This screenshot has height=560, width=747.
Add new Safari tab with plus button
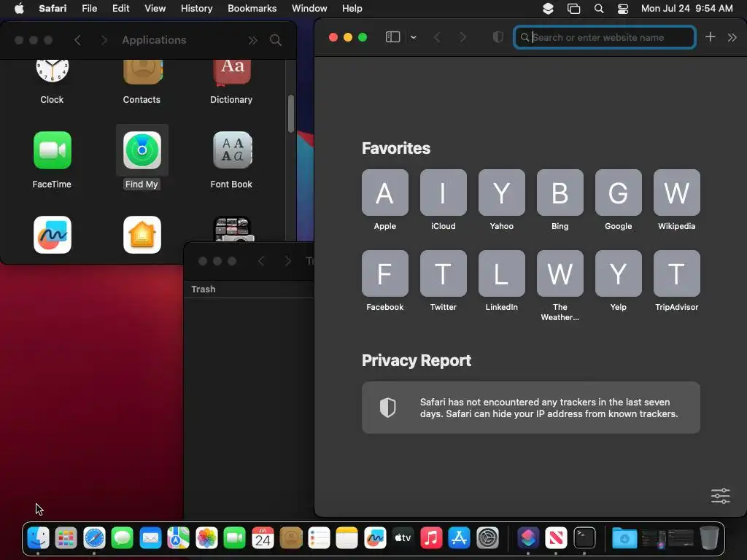[710, 37]
